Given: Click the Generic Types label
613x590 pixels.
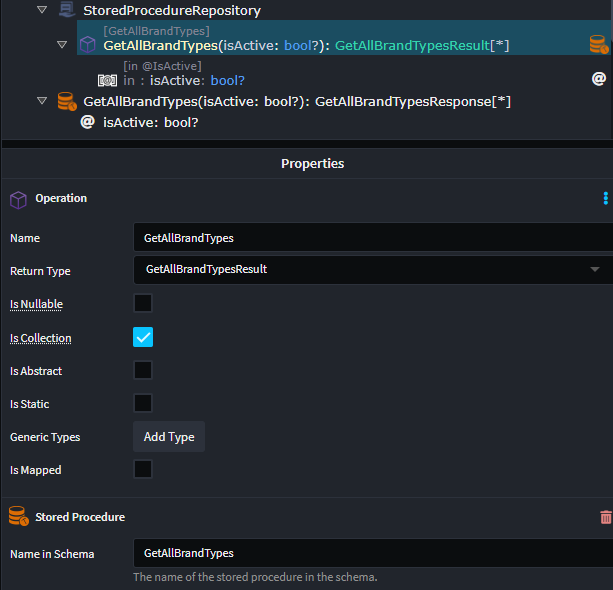Looking at the screenshot, I should point(45,437).
